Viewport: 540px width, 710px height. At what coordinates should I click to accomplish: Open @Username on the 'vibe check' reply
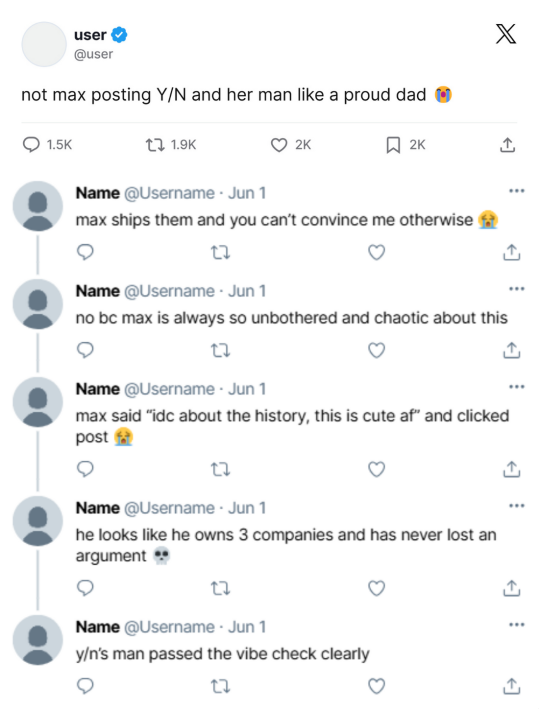169,627
